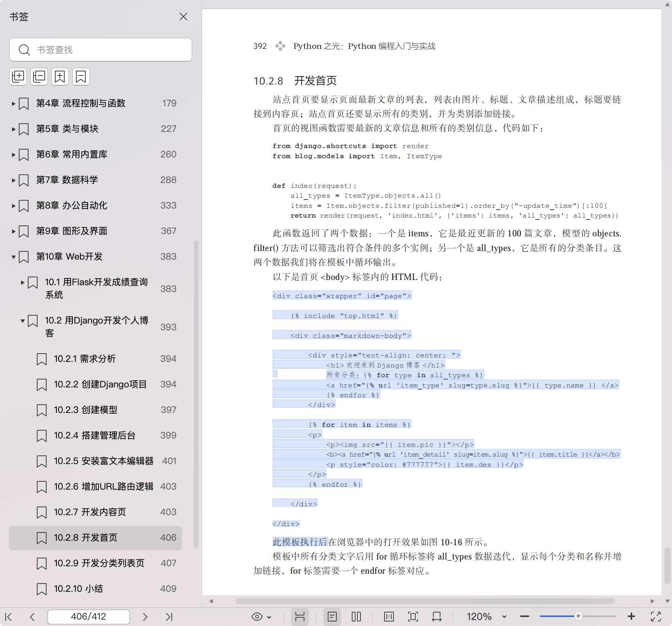Click code line {% for item in items %}
The height and width of the screenshot is (626, 672).
pyautogui.click(x=359, y=425)
